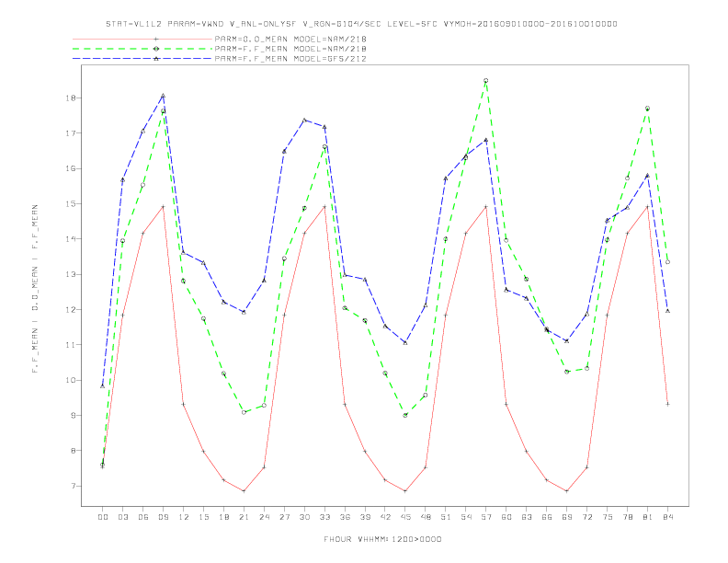Click x-axis tick label 09
This screenshot has height=563, width=728.
pyautogui.click(x=163, y=517)
